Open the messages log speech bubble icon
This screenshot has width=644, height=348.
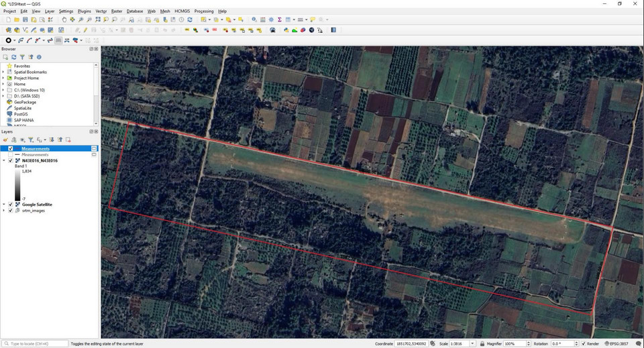click(638, 343)
